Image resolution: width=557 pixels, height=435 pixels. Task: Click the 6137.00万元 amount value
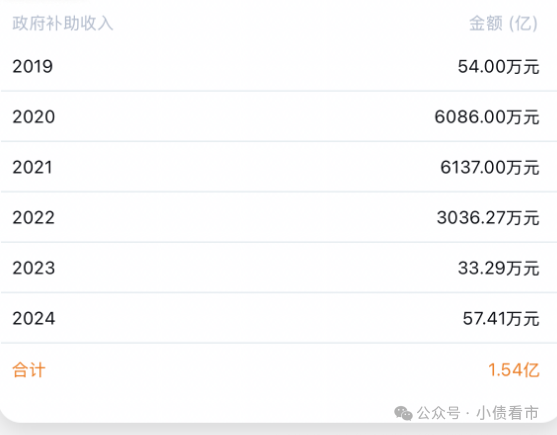[x=490, y=168]
